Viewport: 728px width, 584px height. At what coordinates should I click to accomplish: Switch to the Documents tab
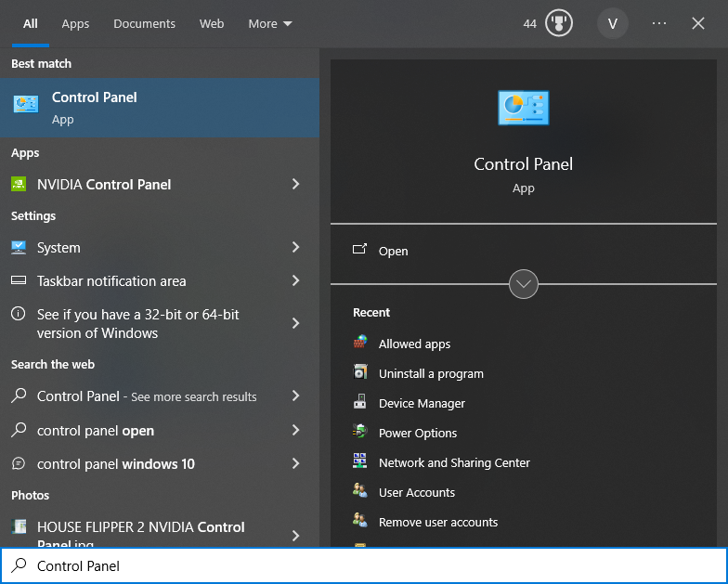pyautogui.click(x=145, y=24)
